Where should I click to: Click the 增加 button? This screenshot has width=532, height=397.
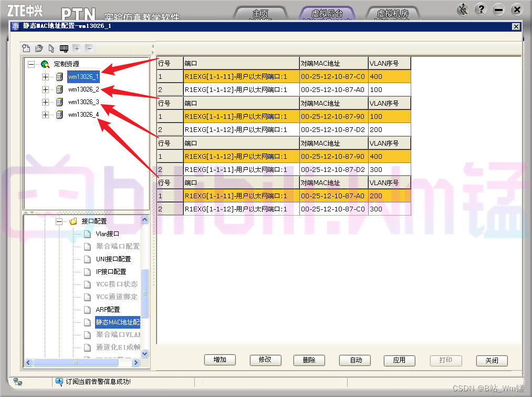220,361
